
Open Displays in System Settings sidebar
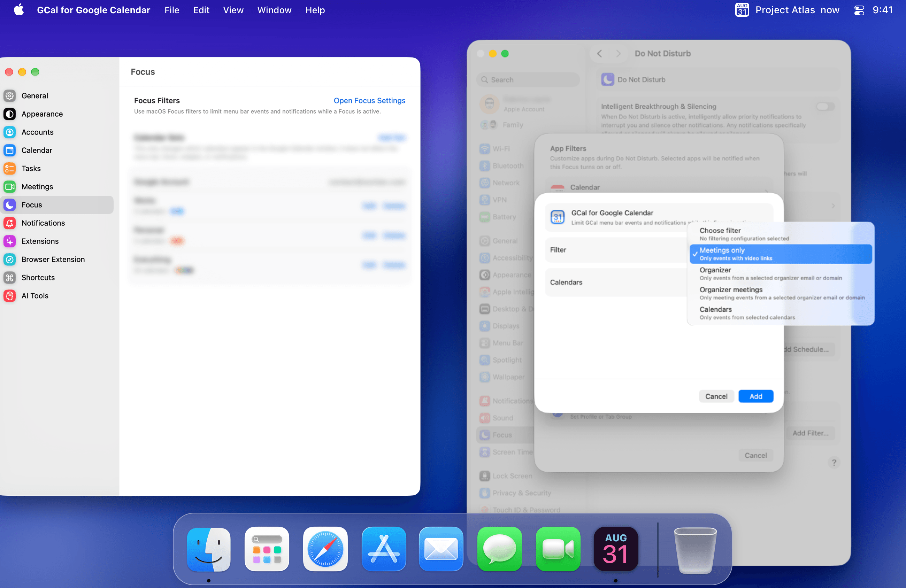pyautogui.click(x=500, y=326)
